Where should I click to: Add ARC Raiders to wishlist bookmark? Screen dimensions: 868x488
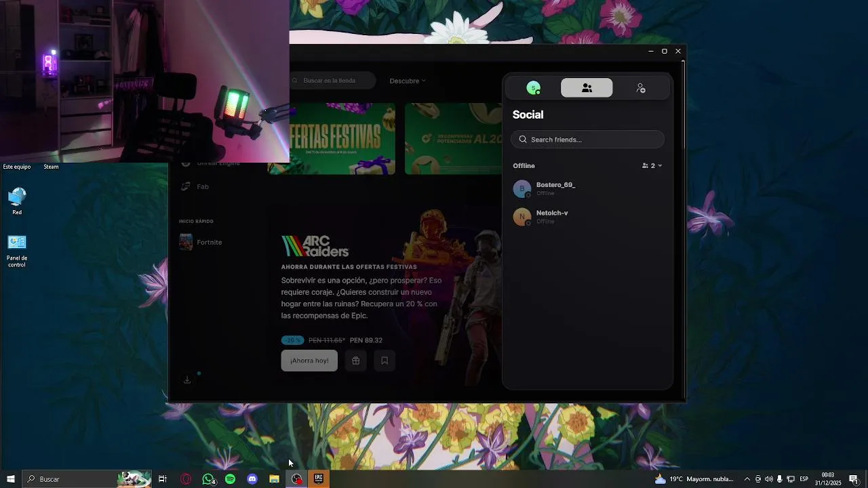(x=384, y=361)
